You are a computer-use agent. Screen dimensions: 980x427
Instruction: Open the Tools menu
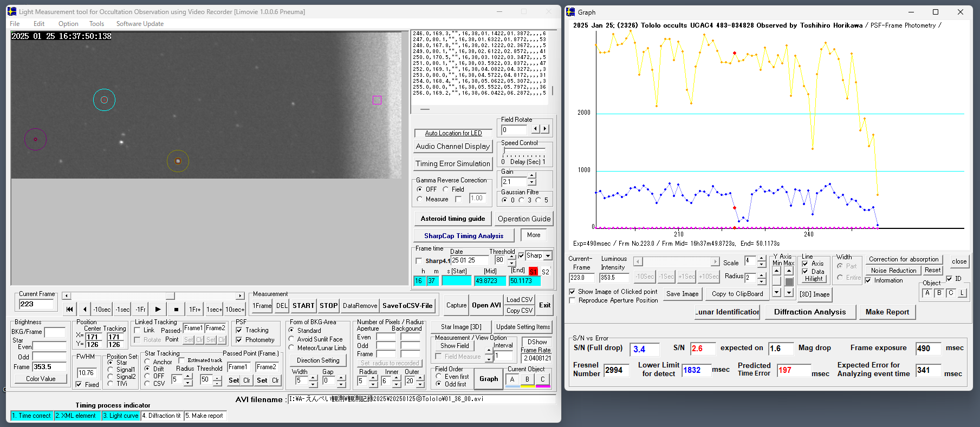[x=96, y=24]
